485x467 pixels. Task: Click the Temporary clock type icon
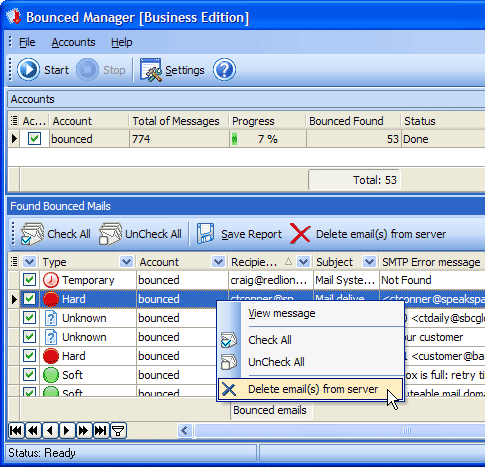tap(51, 280)
